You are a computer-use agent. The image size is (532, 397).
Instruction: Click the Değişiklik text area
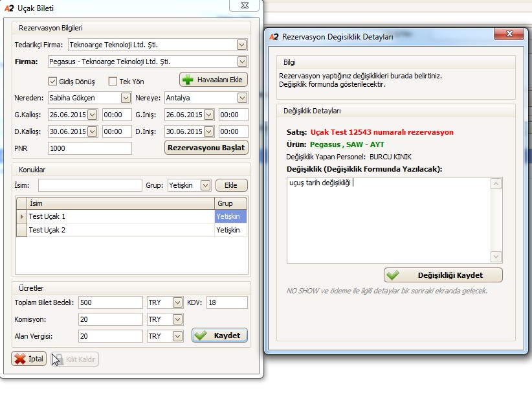pos(388,220)
